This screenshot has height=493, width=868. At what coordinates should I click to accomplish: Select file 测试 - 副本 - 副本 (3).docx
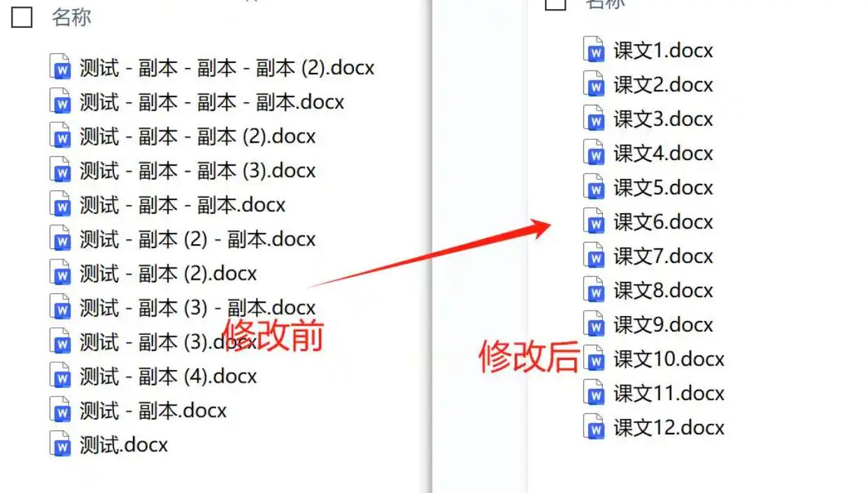[x=183, y=171]
